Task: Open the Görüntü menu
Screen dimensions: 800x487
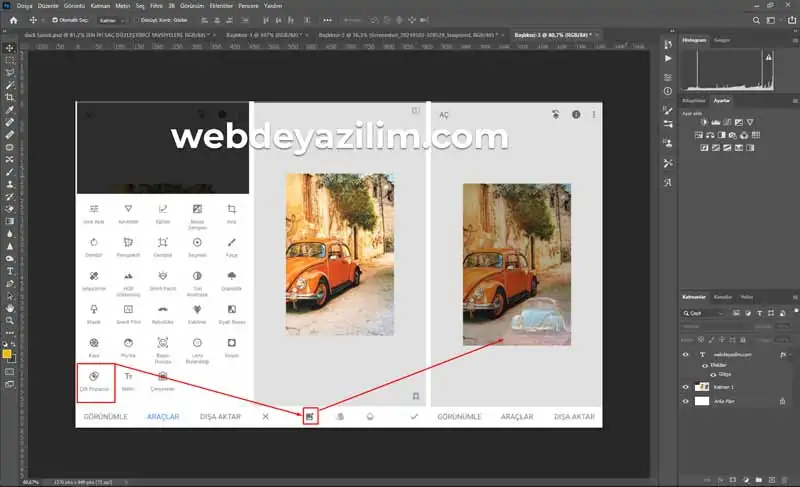Action: [74, 6]
